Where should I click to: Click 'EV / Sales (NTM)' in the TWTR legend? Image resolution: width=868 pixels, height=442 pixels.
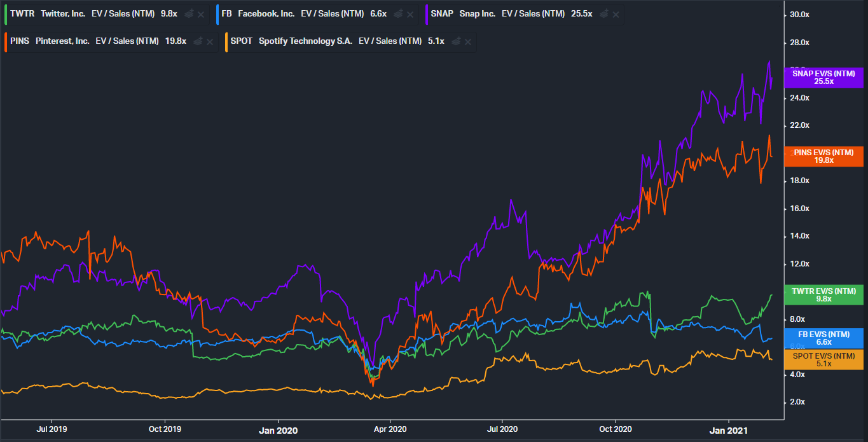(123, 14)
